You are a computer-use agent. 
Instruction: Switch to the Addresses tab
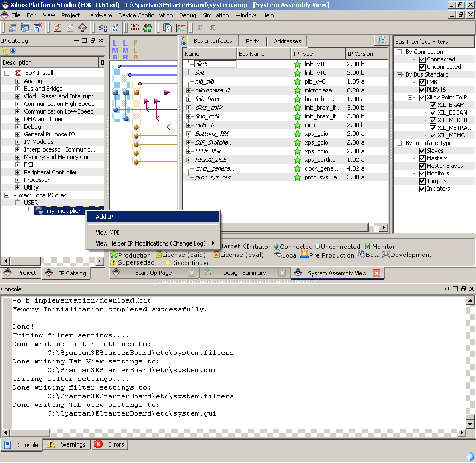click(287, 41)
